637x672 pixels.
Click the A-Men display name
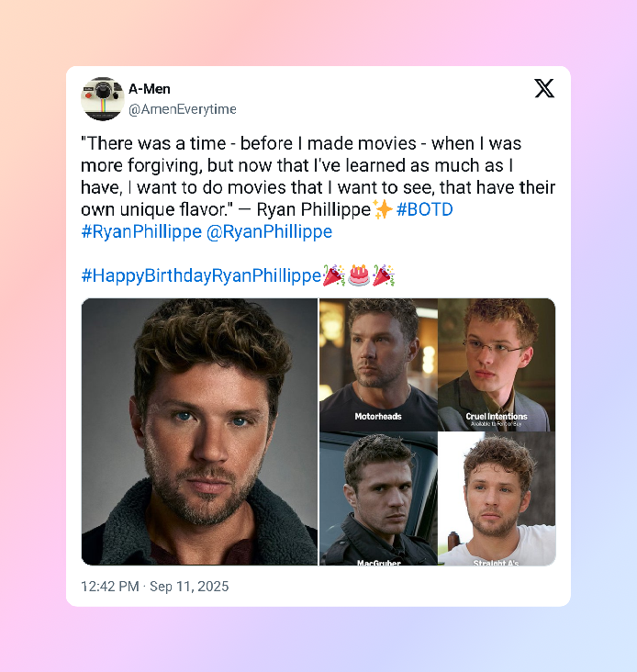coord(150,89)
